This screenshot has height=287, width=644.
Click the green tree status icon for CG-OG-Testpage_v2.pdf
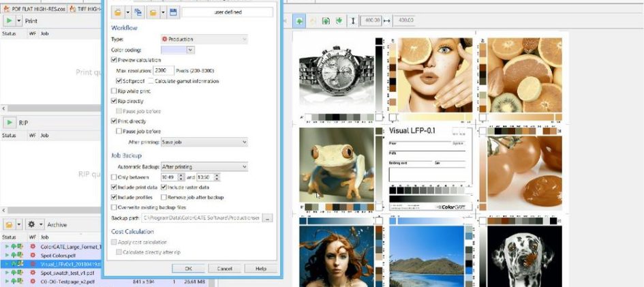pyautogui.click(x=13, y=282)
